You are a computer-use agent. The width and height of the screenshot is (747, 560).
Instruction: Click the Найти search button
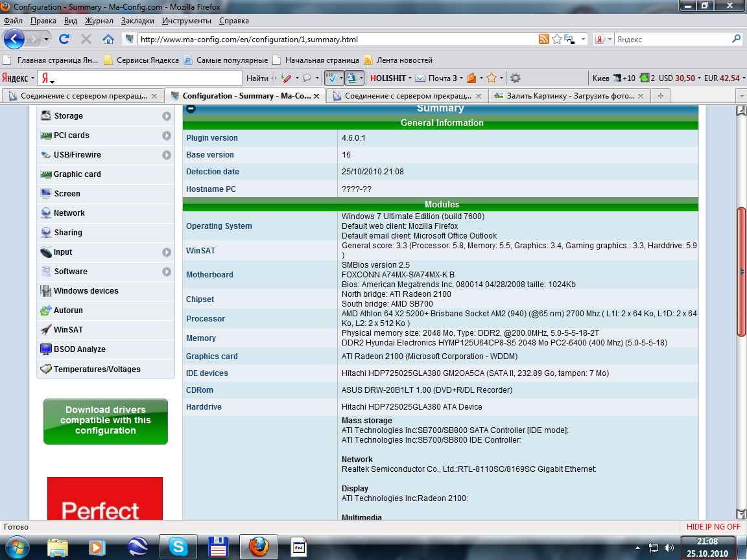click(257, 78)
